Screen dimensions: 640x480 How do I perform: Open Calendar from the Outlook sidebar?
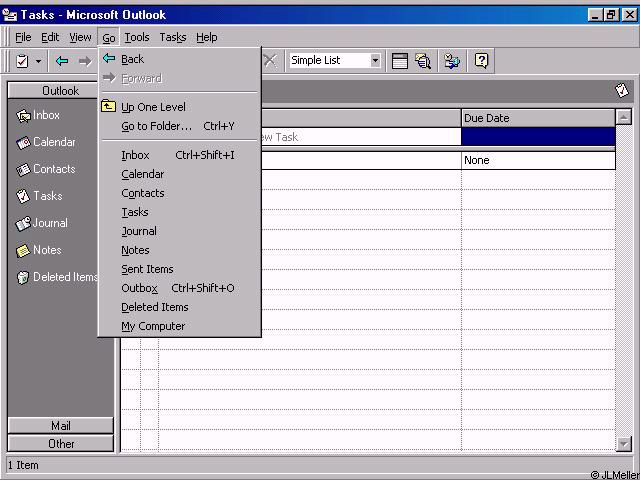tap(24, 143)
